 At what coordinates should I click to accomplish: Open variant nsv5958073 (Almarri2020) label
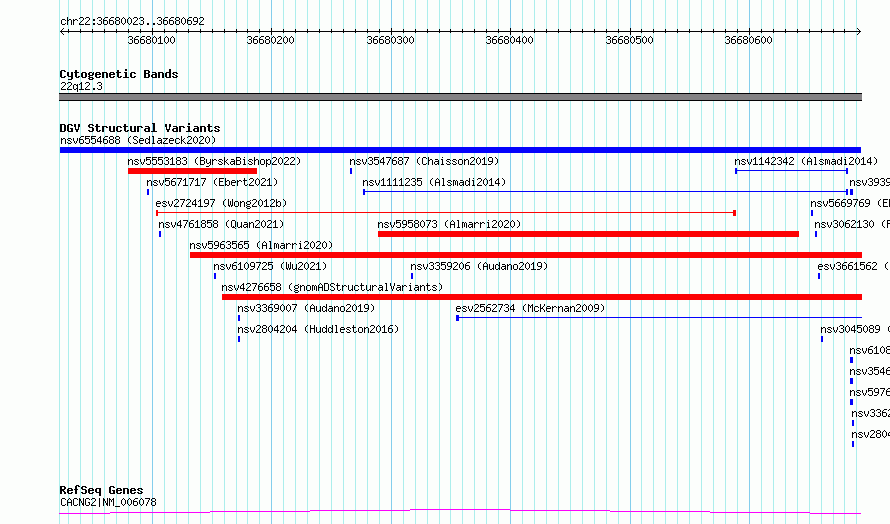point(449,224)
